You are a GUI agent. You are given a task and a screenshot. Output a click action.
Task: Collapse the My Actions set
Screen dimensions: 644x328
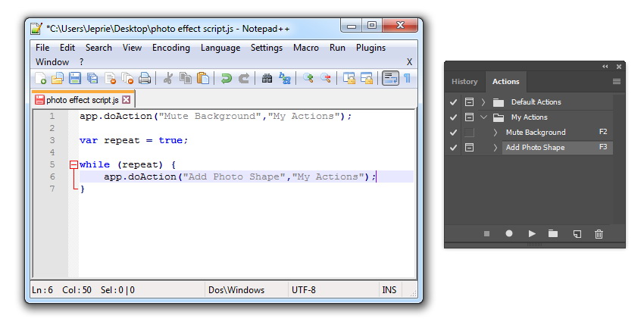click(x=484, y=117)
